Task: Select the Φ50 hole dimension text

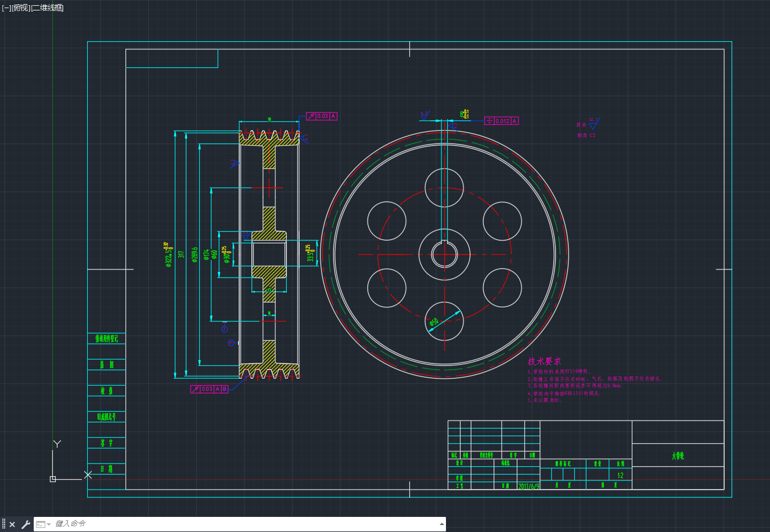Action: tap(434, 322)
